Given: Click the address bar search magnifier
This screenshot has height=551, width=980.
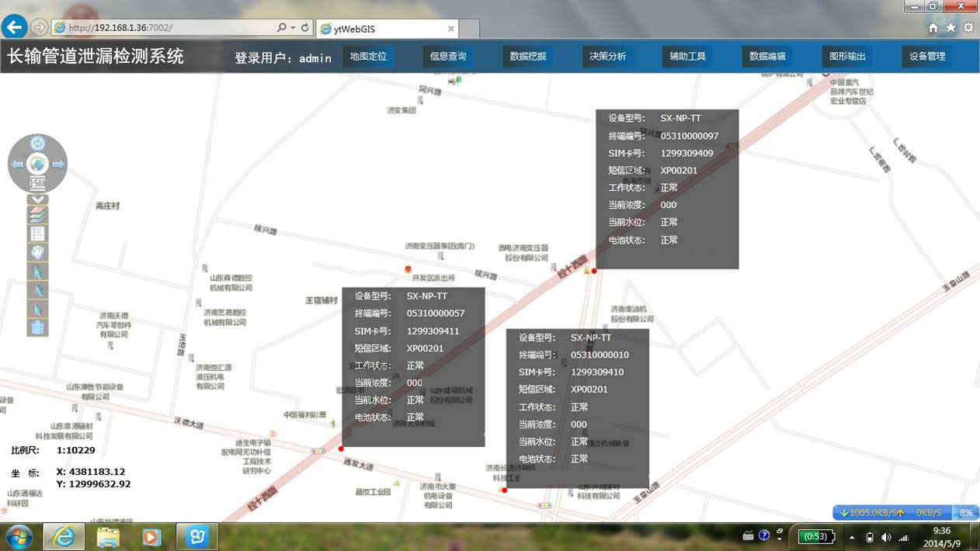Looking at the screenshot, I should pos(282,28).
